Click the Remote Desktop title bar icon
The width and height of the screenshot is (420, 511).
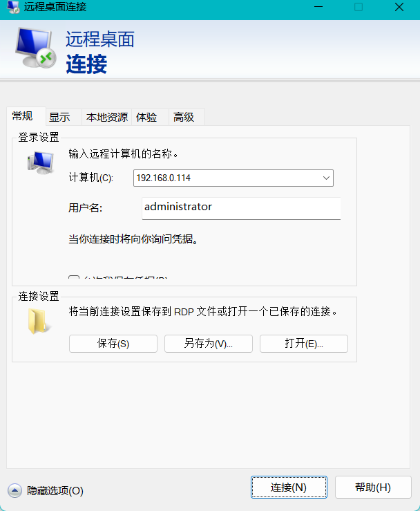pyautogui.click(x=13, y=7)
